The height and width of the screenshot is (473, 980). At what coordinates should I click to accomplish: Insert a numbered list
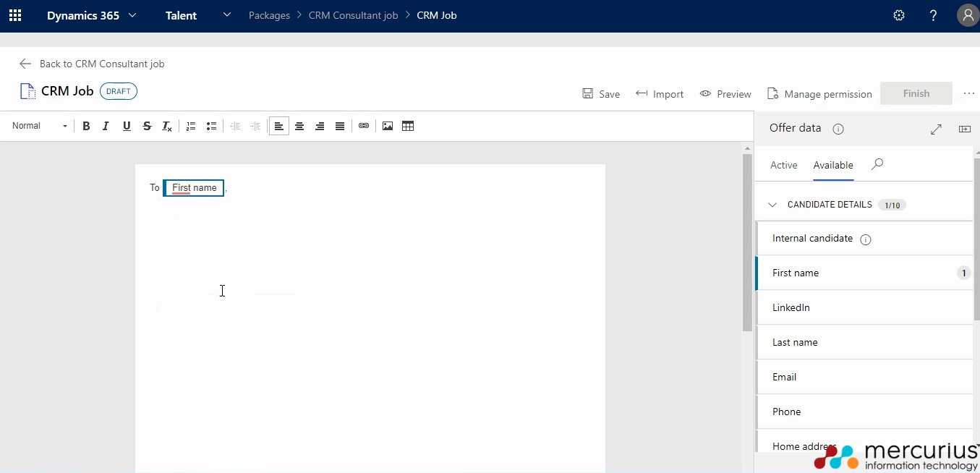click(191, 126)
